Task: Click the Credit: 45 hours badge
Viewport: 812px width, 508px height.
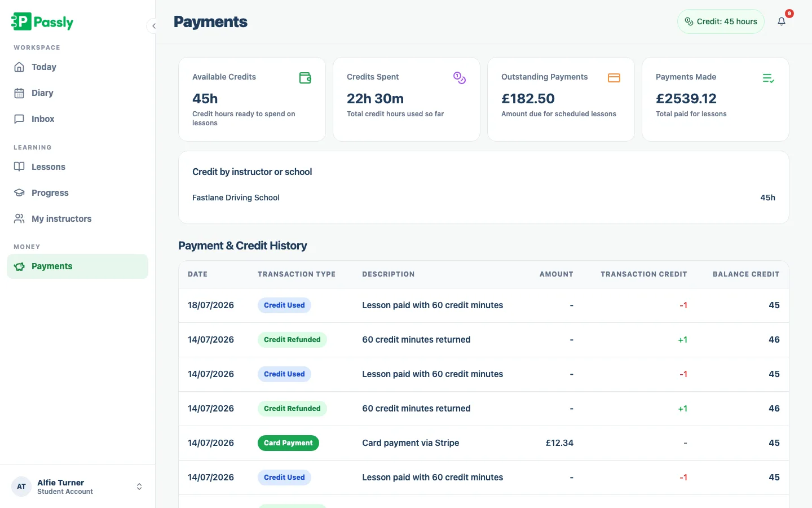Action: 721,21
